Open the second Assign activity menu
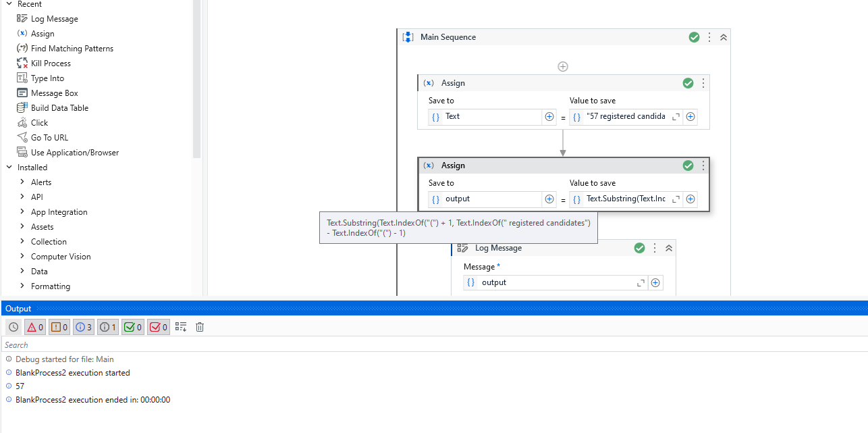868x433 pixels. (x=703, y=165)
